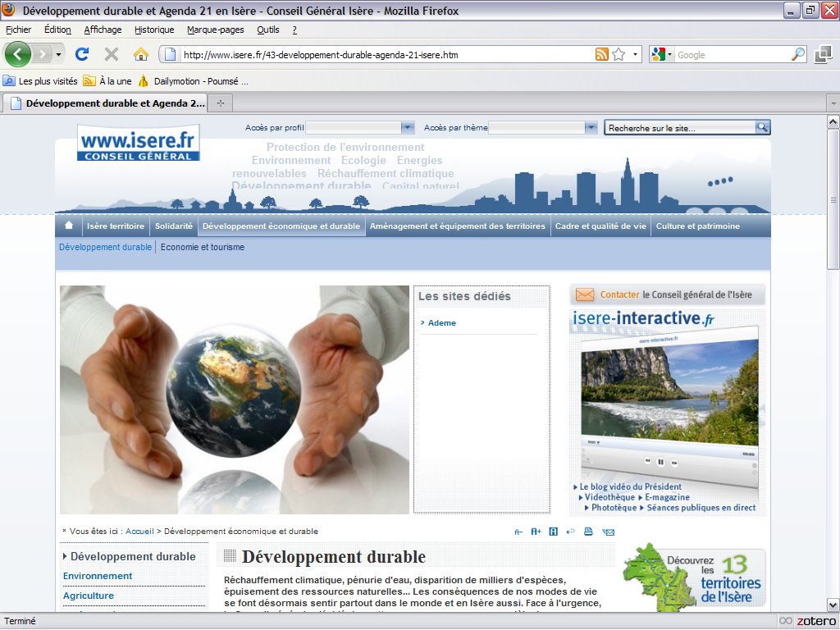Open a new tab with the tab bar button
Screen dimensions: 840x630
point(220,103)
